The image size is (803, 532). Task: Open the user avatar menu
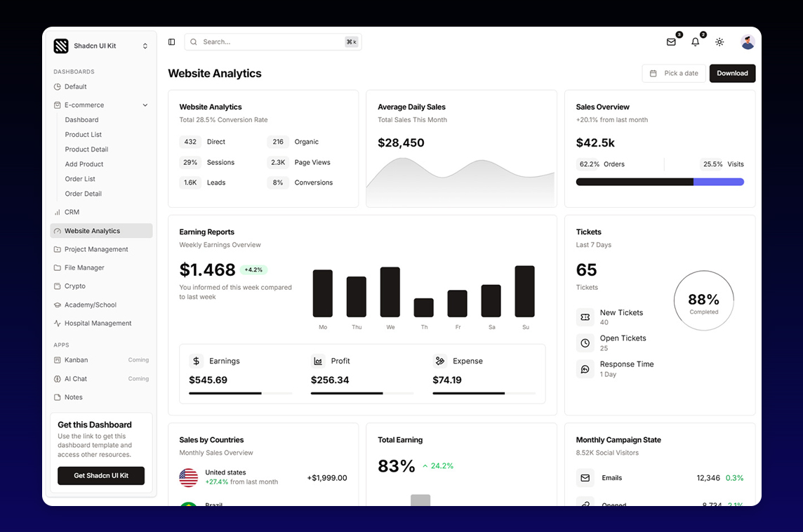point(748,42)
